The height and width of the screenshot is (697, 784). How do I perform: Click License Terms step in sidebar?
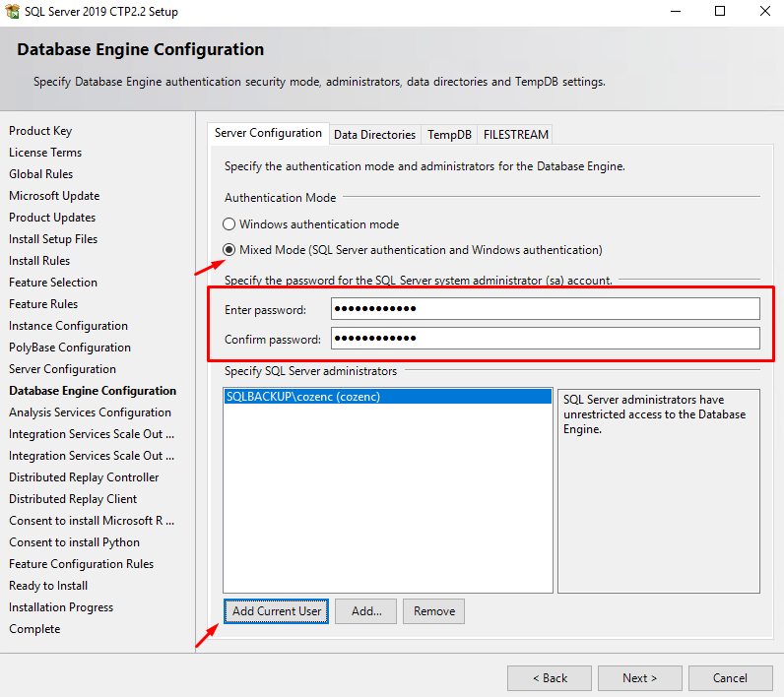(x=45, y=153)
